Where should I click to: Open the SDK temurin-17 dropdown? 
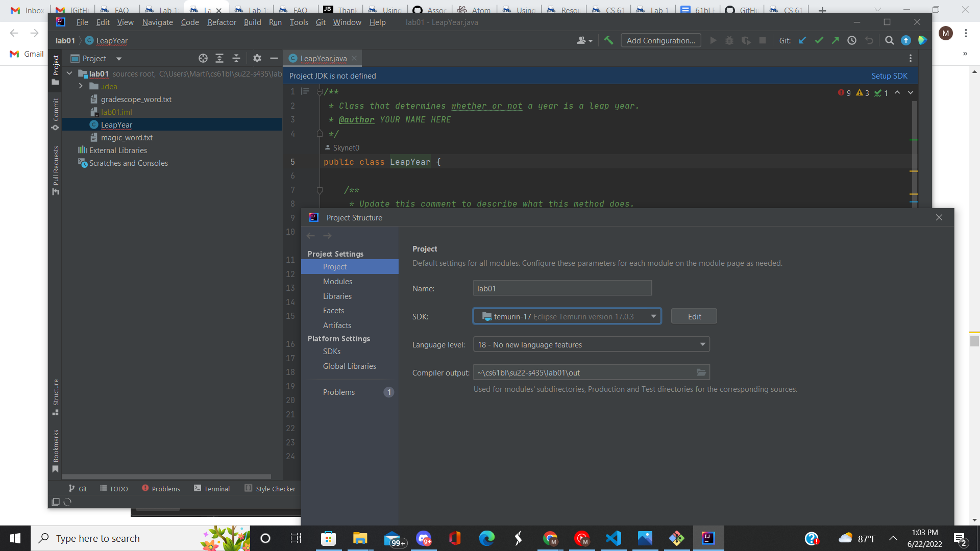pyautogui.click(x=653, y=316)
